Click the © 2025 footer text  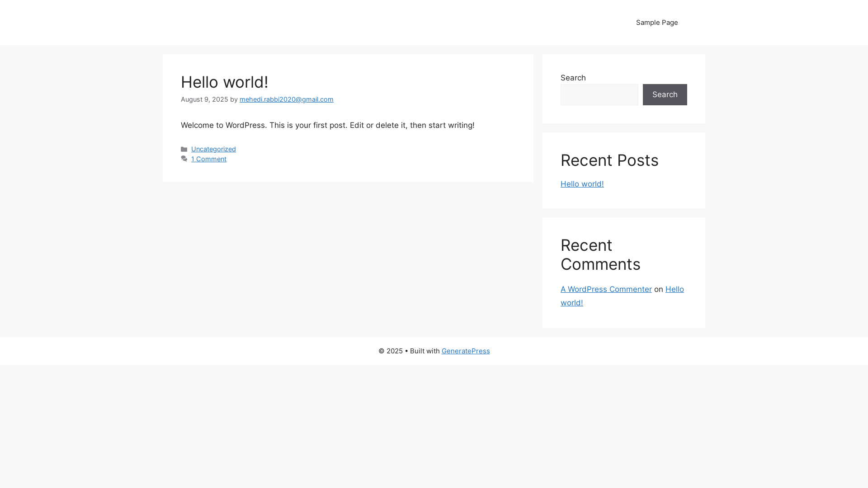[390, 351]
